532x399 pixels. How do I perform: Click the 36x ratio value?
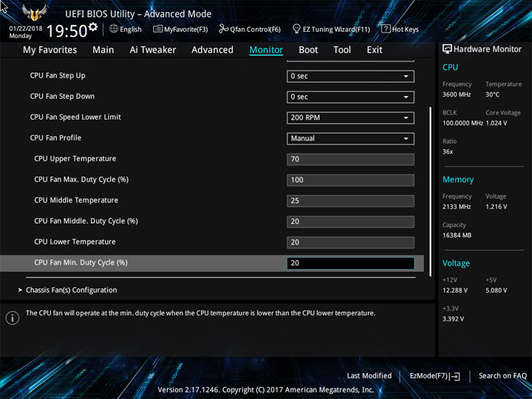click(x=448, y=151)
